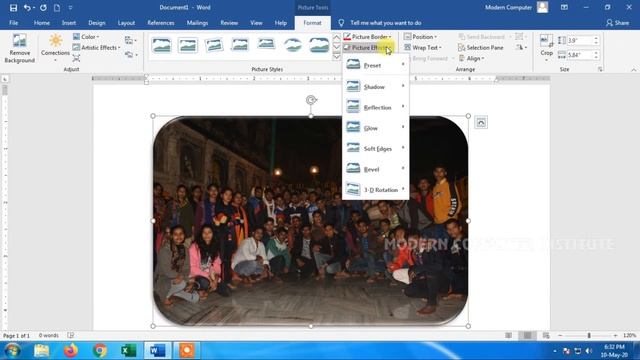
Task: Open the Align dropdown
Action: (x=471, y=58)
